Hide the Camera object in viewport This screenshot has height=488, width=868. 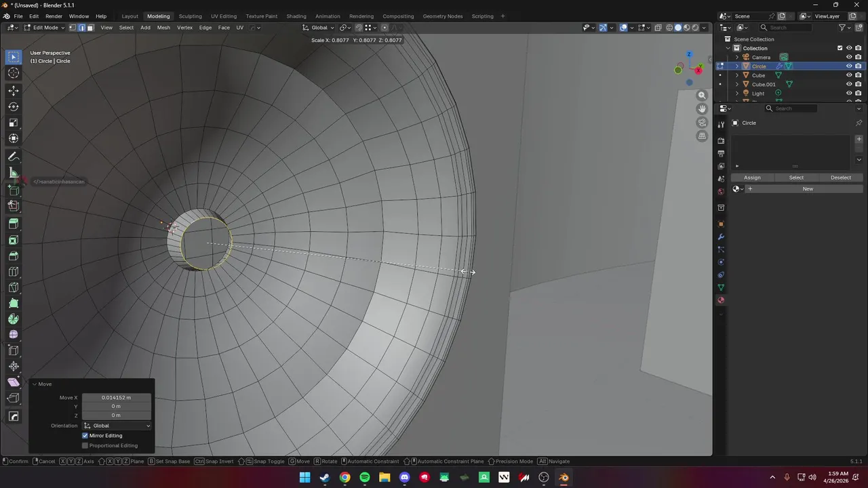848,57
